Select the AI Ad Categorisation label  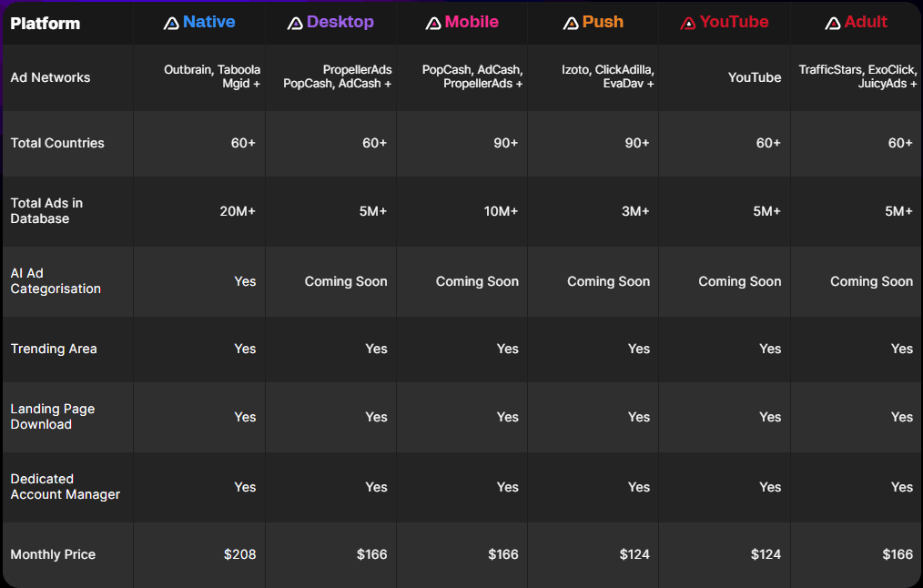point(56,280)
